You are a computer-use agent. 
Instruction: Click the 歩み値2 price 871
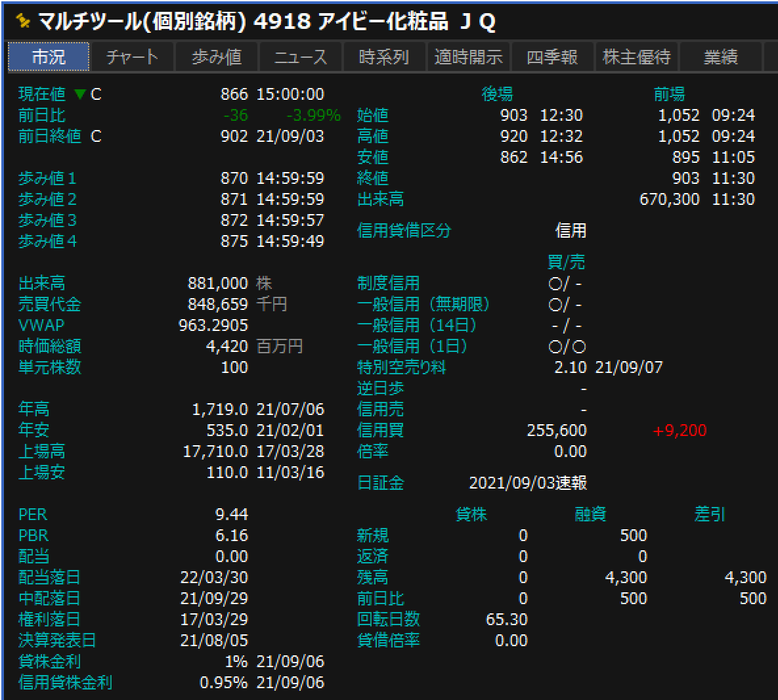tap(234, 199)
